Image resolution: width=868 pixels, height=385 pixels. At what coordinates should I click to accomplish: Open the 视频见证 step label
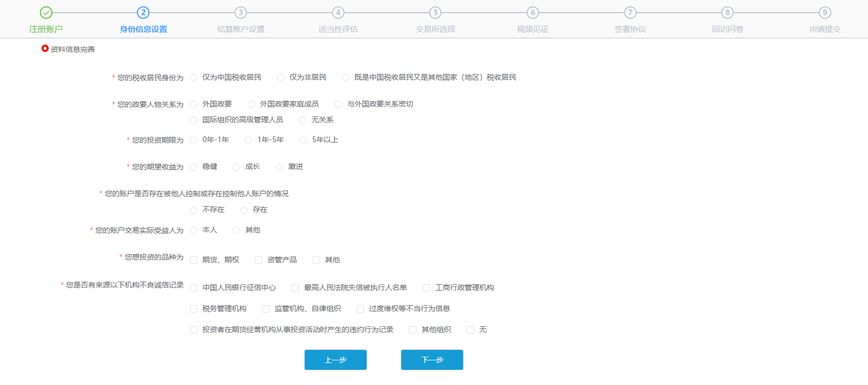point(533,29)
